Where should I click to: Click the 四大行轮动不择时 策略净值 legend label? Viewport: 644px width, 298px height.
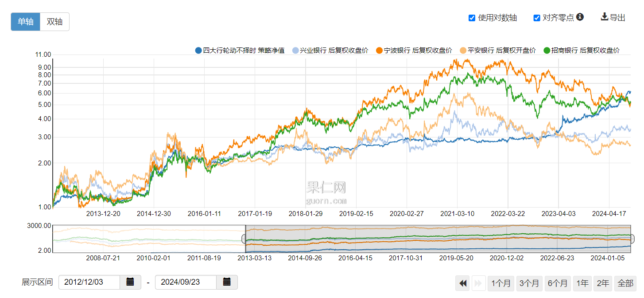pyautogui.click(x=244, y=51)
